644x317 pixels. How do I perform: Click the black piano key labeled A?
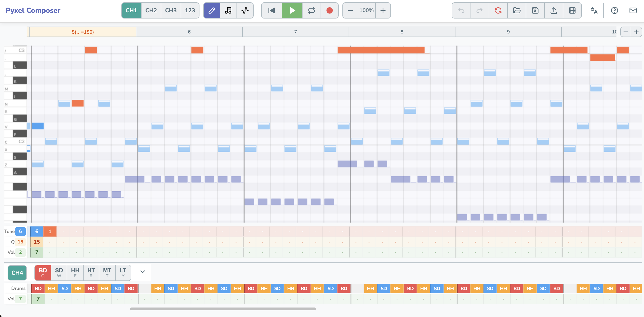coord(19,172)
